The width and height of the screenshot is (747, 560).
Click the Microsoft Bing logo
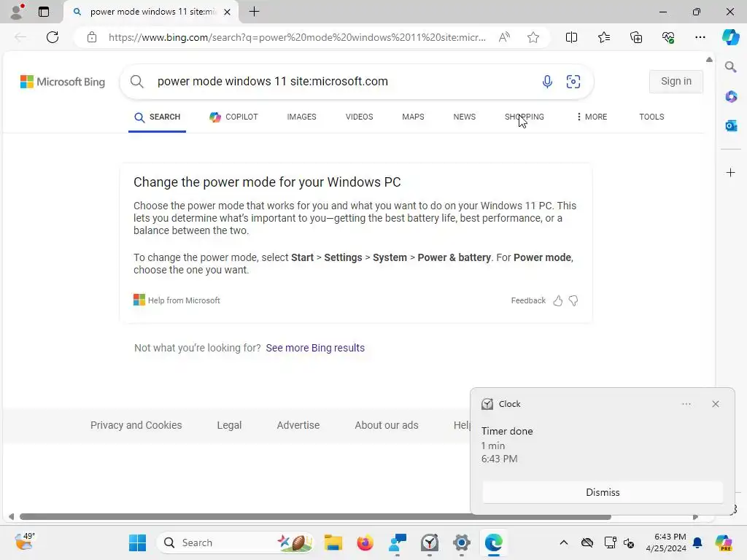tap(63, 82)
